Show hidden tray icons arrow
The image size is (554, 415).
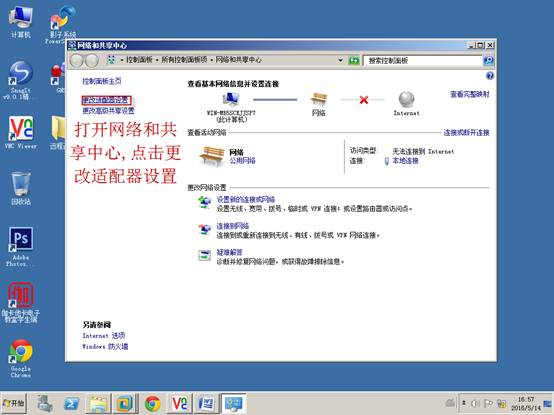pyautogui.click(x=464, y=403)
